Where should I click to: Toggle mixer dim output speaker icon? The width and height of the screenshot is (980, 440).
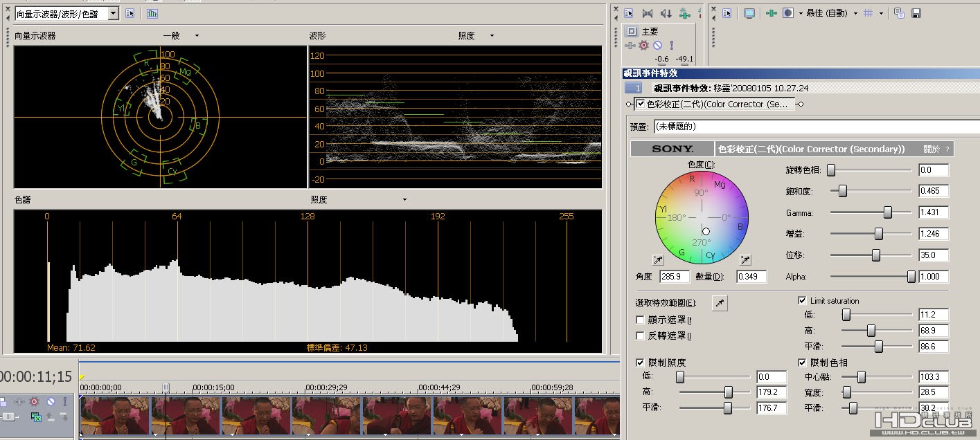[x=666, y=13]
